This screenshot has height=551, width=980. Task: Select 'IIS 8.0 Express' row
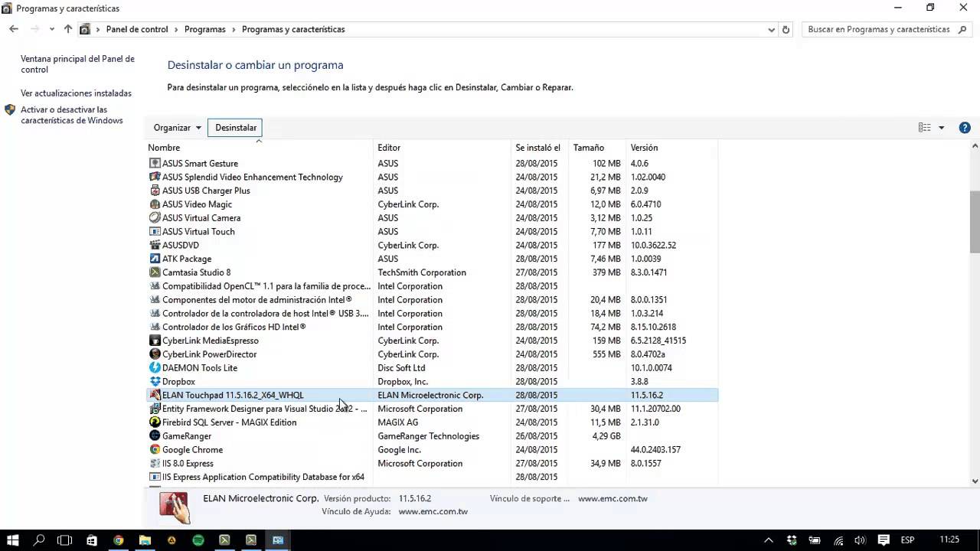coord(433,464)
